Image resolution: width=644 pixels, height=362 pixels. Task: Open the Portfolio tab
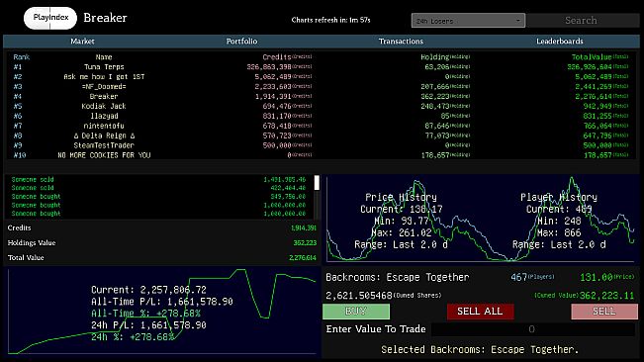coord(241,41)
